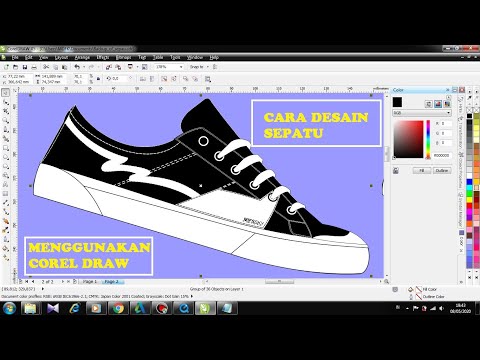The height and width of the screenshot is (360, 480).
Task: Select the Pick tool in toolbox
Action: point(6,93)
